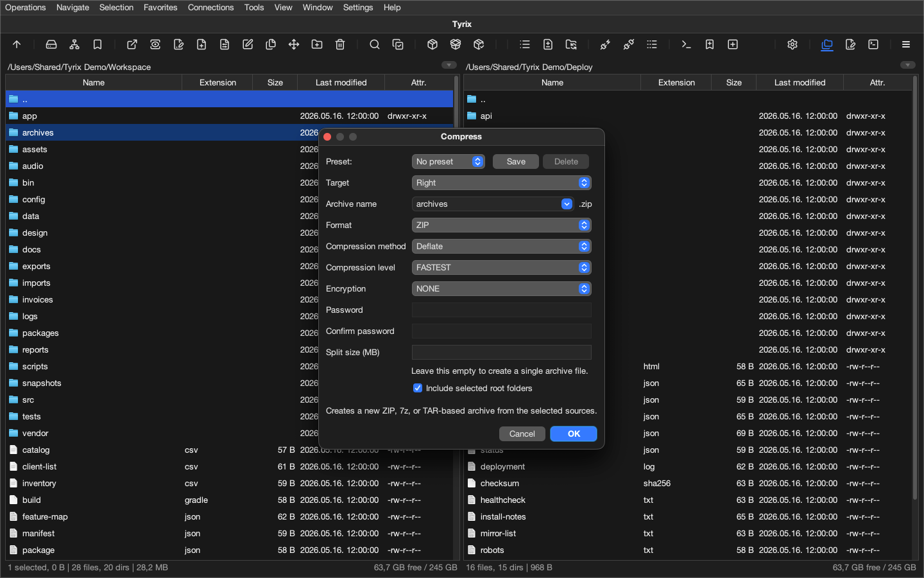
Task: Open the Target dropdown set to Right
Action: coord(501,183)
